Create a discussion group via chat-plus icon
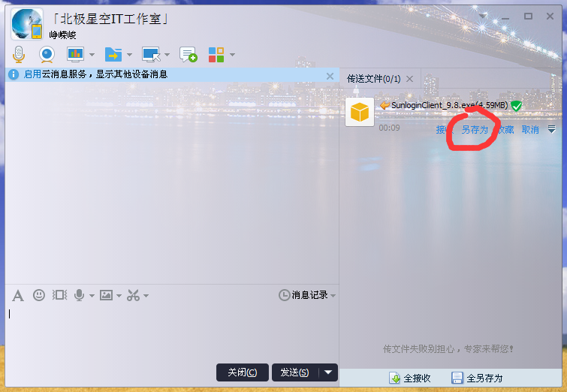The width and height of the screenshot is (567, 392). pyautogui.click(x=188, y=54)
